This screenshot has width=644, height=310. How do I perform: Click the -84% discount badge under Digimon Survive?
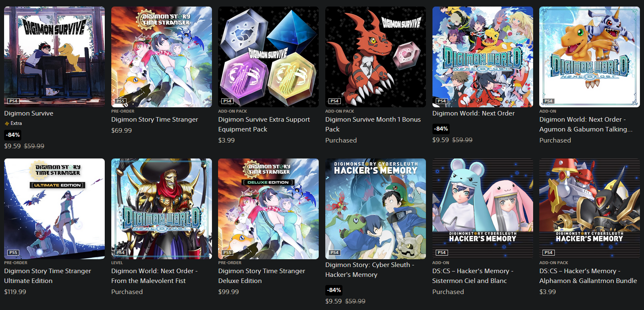(x=13, y=135)
